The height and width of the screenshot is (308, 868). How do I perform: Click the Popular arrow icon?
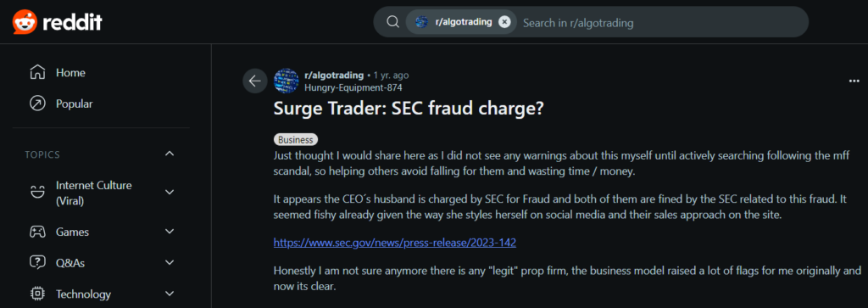point(37,104)
